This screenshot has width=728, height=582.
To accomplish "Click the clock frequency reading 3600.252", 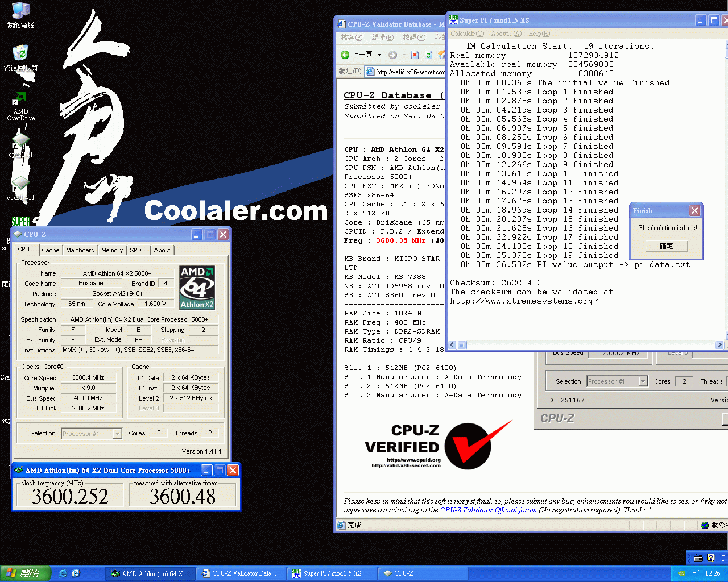I will [70, 497].
